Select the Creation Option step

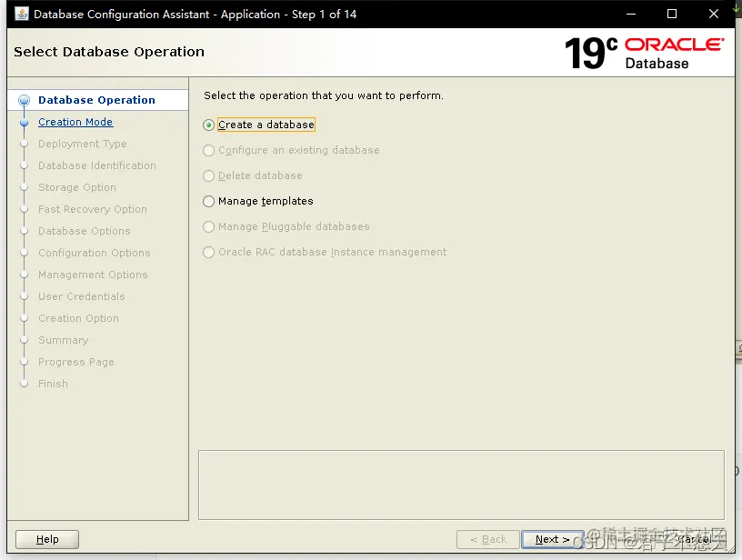[78, 318]
